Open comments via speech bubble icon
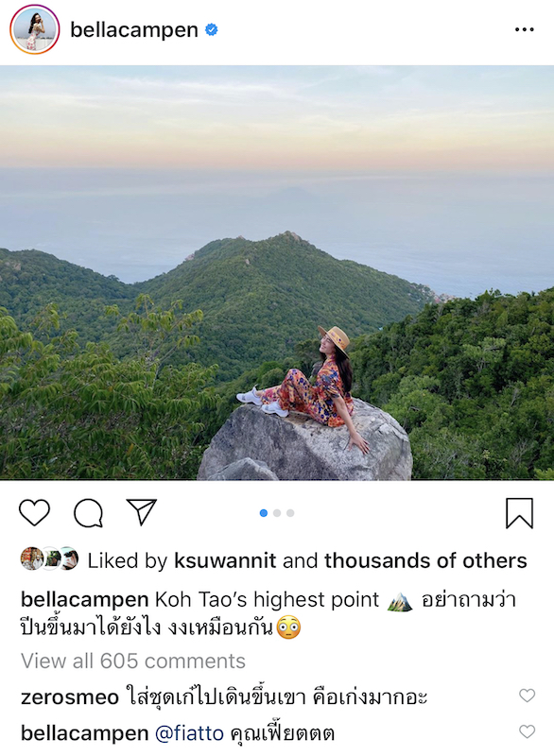The width and height of the screenshot is (554, 756). (88, 512)
